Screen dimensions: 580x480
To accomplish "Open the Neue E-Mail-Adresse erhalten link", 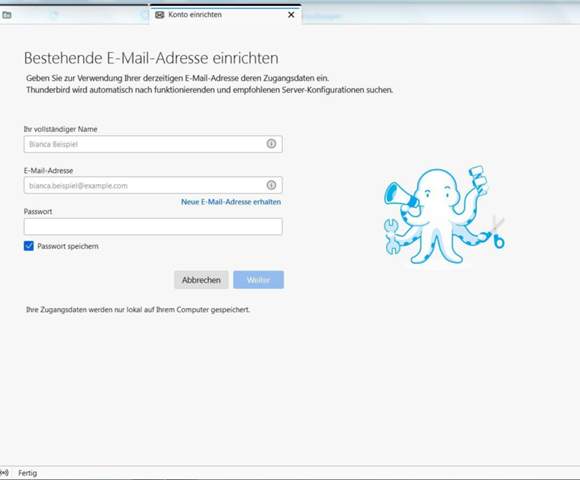I will (x=231, y=202).
